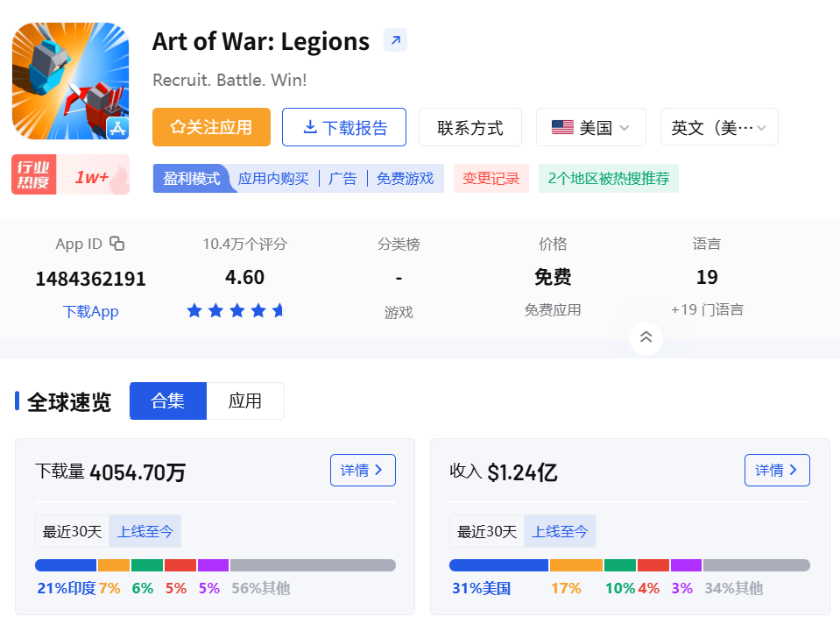840x617 pixels.
Task: Open the 美国 region dropdown
Action: 591,126
